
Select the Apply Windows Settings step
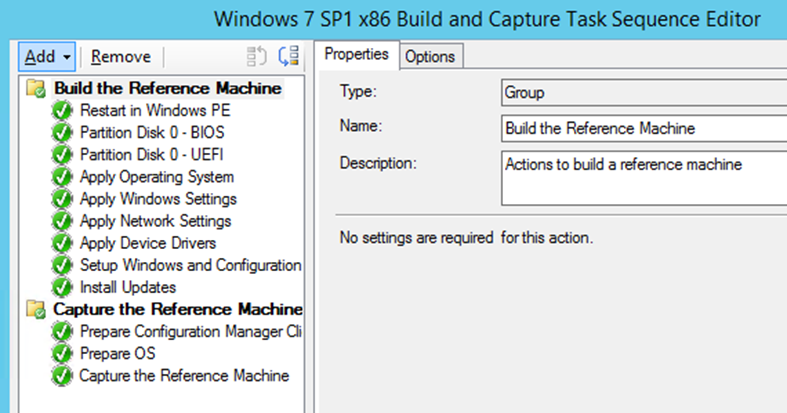[x=158, y=199]
